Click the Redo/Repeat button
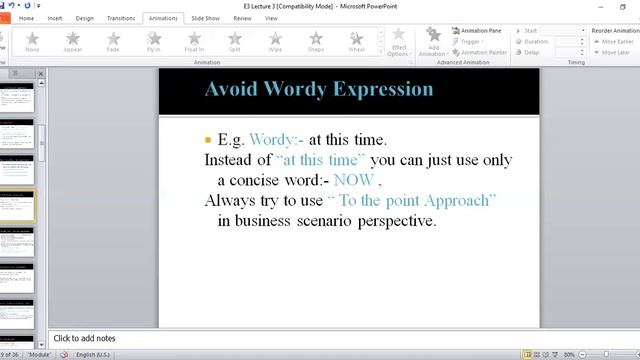640x360 pixels. click(x=27, y=6)
